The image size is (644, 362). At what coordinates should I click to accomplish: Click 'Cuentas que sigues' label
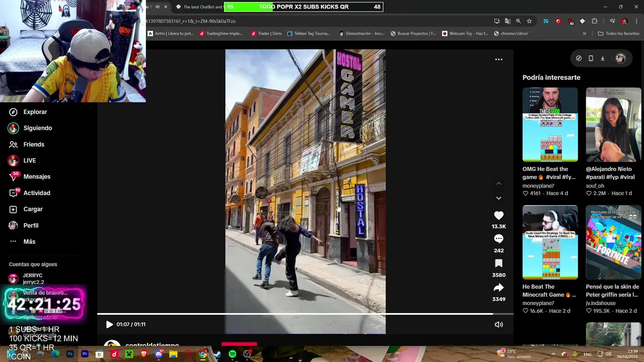(33, 264)
